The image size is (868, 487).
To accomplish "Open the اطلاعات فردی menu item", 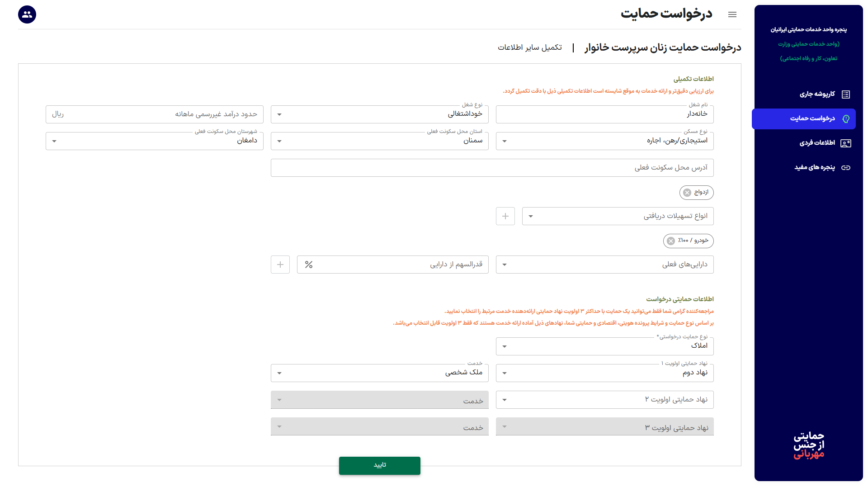I will [817, 143].
